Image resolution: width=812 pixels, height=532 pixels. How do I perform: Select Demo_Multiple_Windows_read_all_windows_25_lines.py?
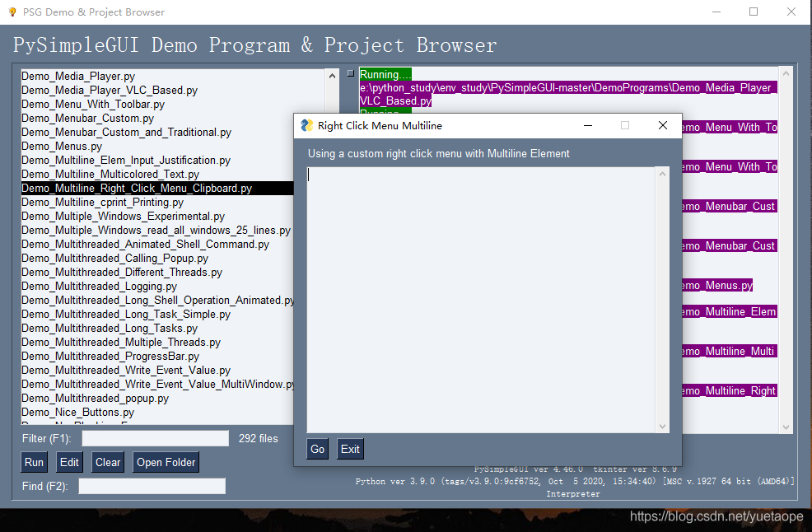tap(156, 230)
